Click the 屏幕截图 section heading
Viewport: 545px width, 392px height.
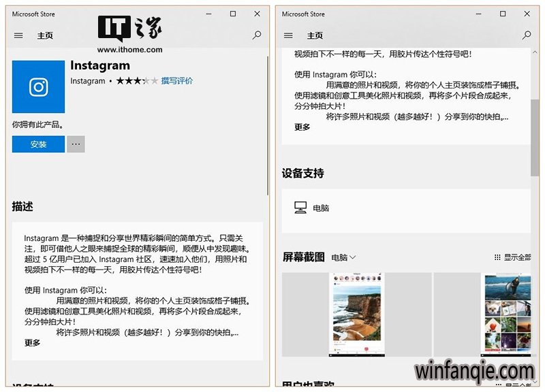tap(303, 257)
